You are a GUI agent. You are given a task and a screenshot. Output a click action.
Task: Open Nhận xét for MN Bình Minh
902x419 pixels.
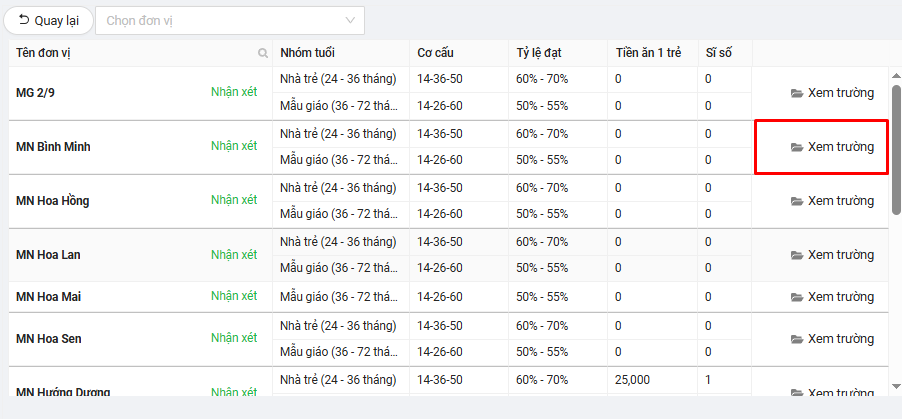(x=234, y=146)
